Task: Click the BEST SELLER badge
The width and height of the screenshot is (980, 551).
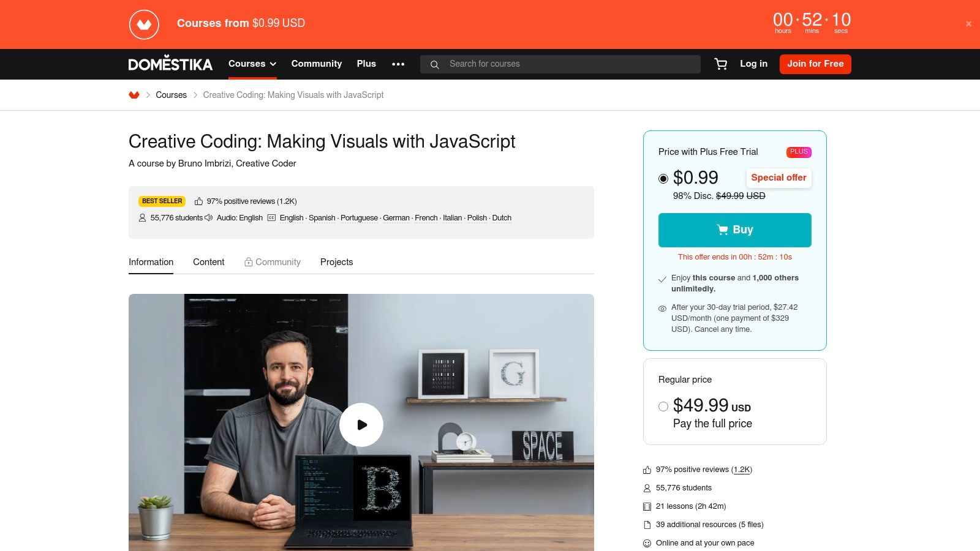Action: coord(162,201)
